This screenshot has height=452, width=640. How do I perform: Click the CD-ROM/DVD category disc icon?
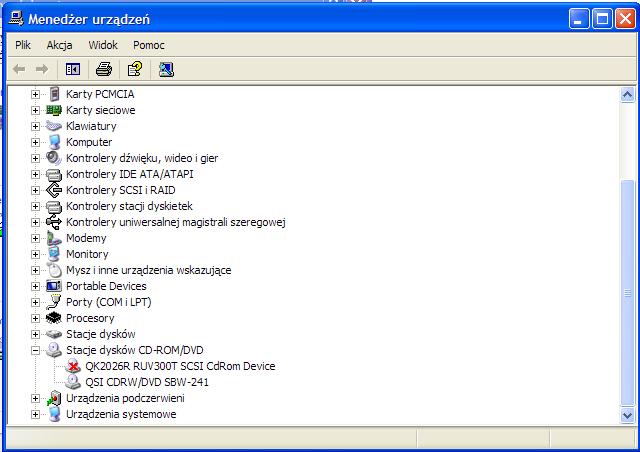54,350
